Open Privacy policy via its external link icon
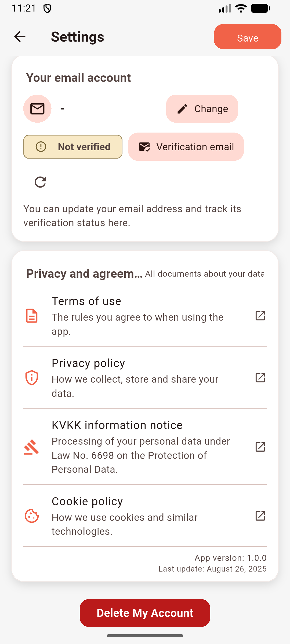This screenshot has height=644, width=290. pos(260,378)
